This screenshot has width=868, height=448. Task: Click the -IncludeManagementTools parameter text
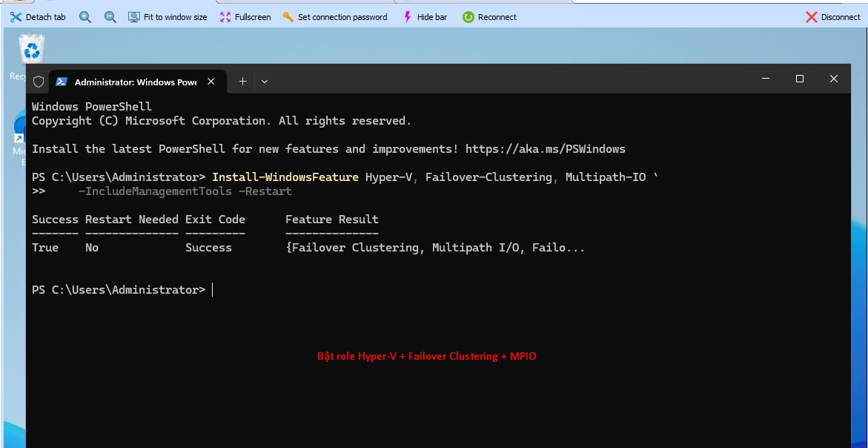click(155, 191)
